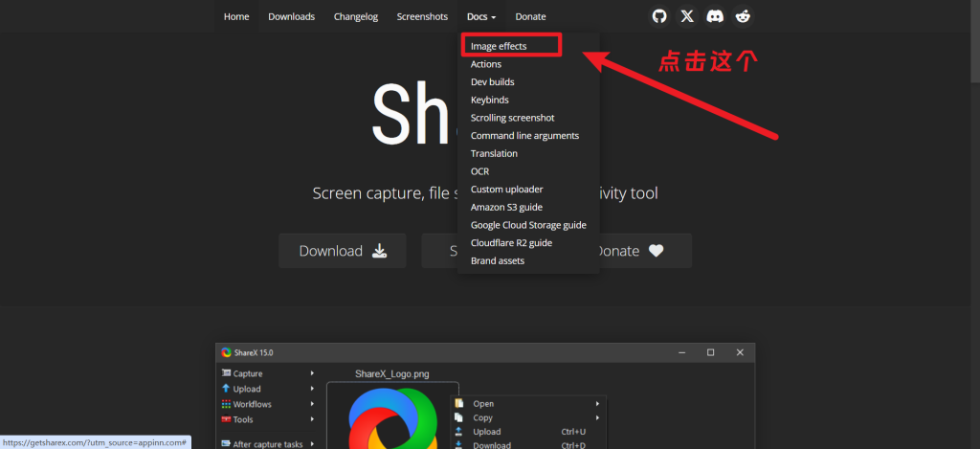Viewport: 980px width, 449px height.
Task: Click the heart icon on Donate button
Action: pyautogui.click(x=656, y=251)
